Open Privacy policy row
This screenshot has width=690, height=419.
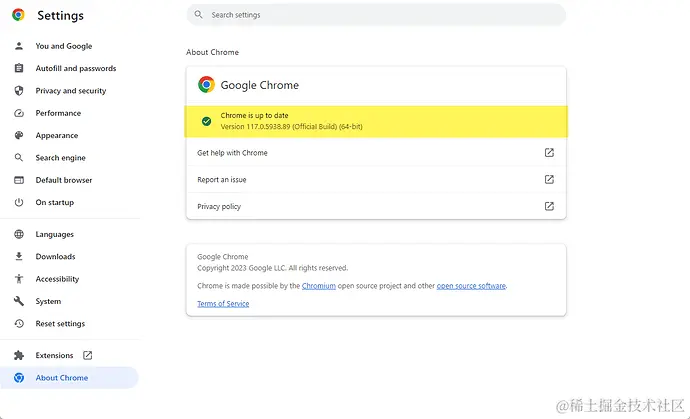(376, 206)
